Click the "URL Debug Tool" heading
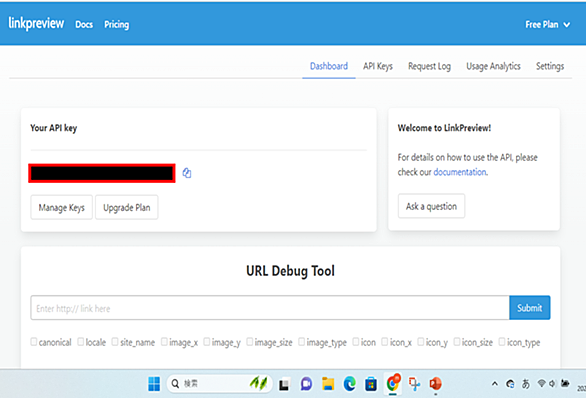This screenshot has height=398, width=586. 290,271
